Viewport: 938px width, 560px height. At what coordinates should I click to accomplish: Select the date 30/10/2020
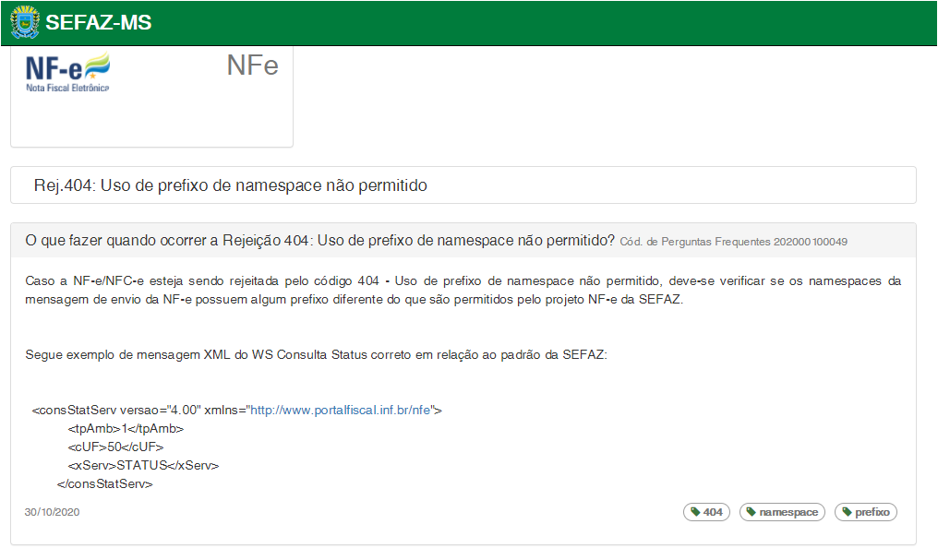point(52,512)
